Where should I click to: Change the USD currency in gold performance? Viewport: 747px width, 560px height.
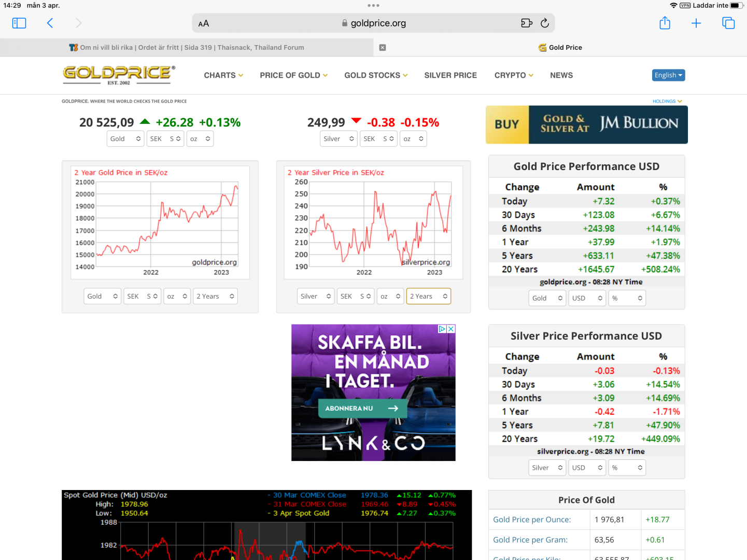[587, 298]
